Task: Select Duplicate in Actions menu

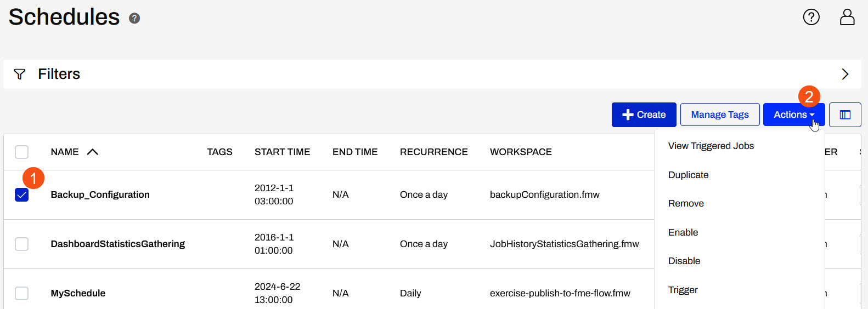Action: (688, 175)
